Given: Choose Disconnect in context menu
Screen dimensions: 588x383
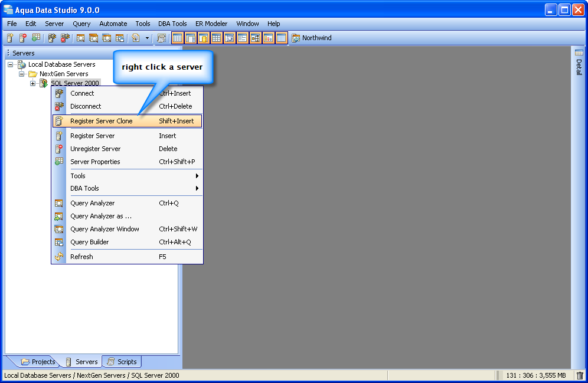Looking at the screenshot, I should pyautogui.click(x=127, y=106).
